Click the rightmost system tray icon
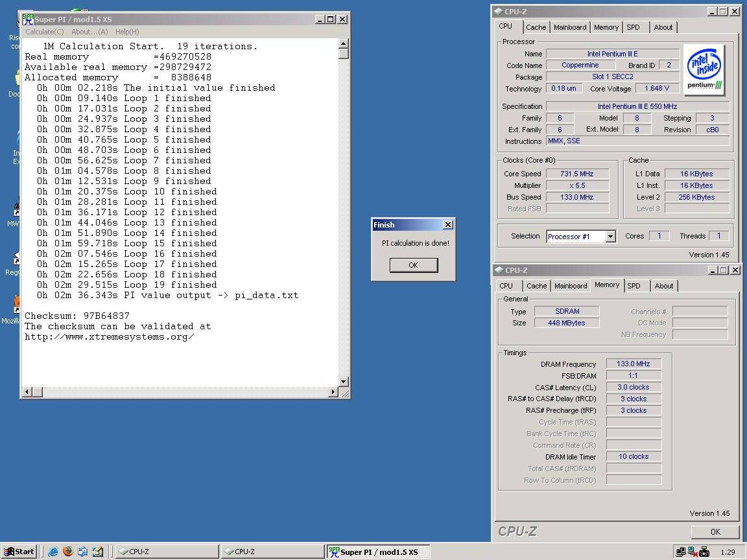The width and height of the screenshot is (747, 560). pos(704,552)
